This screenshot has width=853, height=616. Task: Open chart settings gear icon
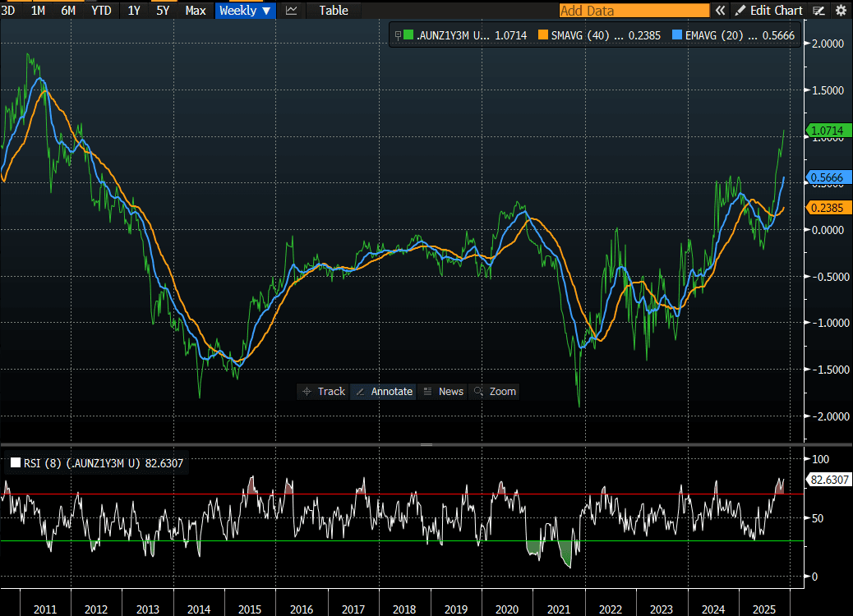pyautogui.click(x=841, y=11)
